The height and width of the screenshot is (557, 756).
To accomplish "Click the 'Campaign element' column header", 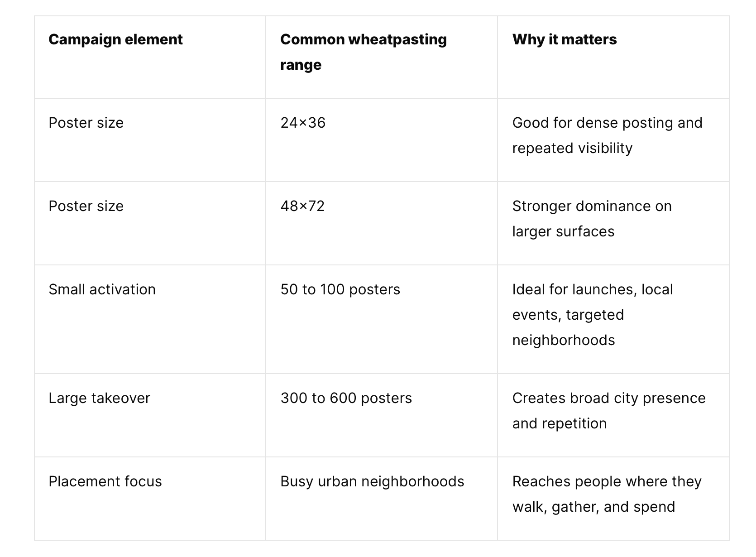I will 115,39.
